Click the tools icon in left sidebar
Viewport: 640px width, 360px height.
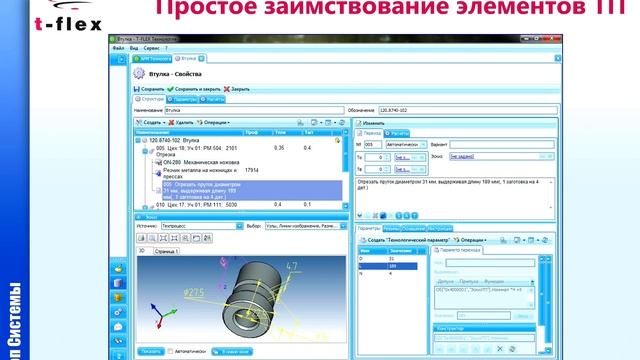point(118,341)
